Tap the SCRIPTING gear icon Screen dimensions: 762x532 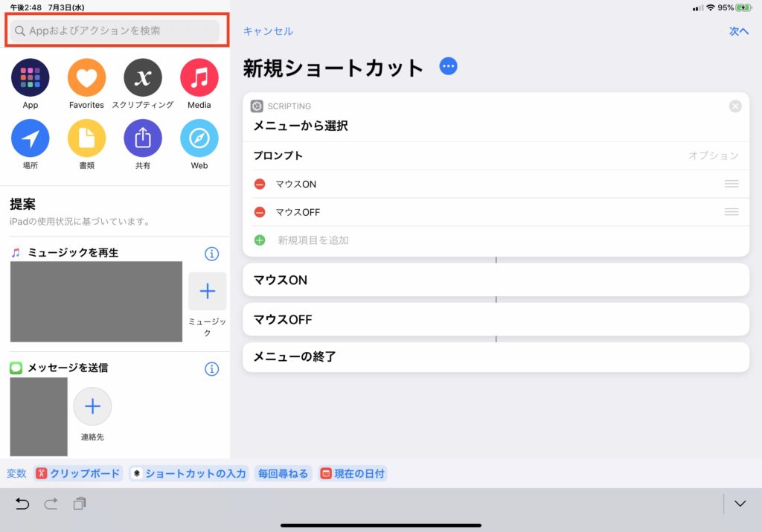[x=257, y=106]
